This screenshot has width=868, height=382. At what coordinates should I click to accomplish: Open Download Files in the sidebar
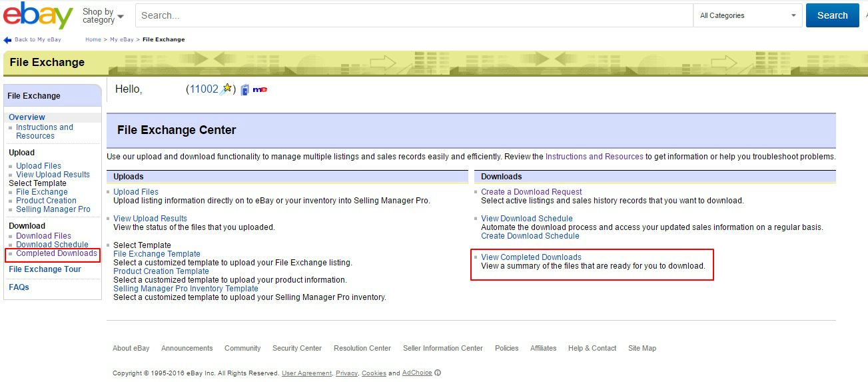pyautogui.click(x=43, y=236)
